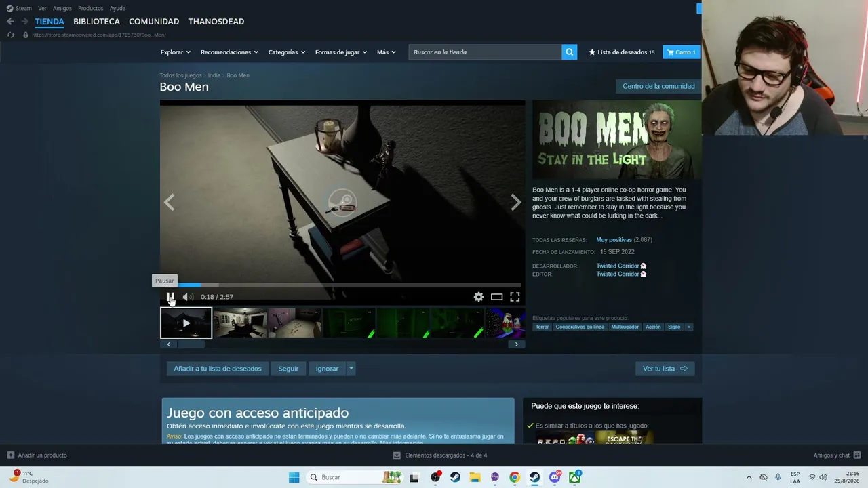Focus the Buscar en la tienda search field
Image resolution: width=868 pixels, height=488 pixels.
[485, 52]
